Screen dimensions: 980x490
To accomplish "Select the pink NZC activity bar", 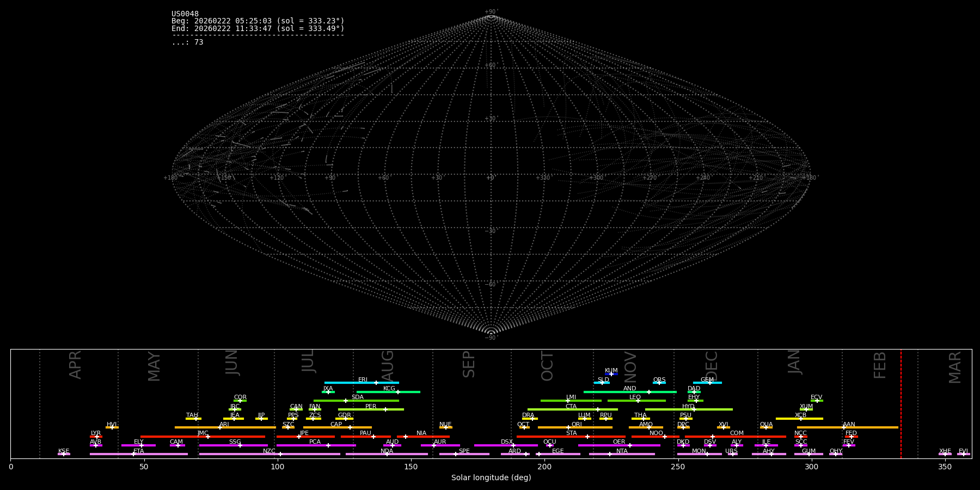I will (269, 454).
